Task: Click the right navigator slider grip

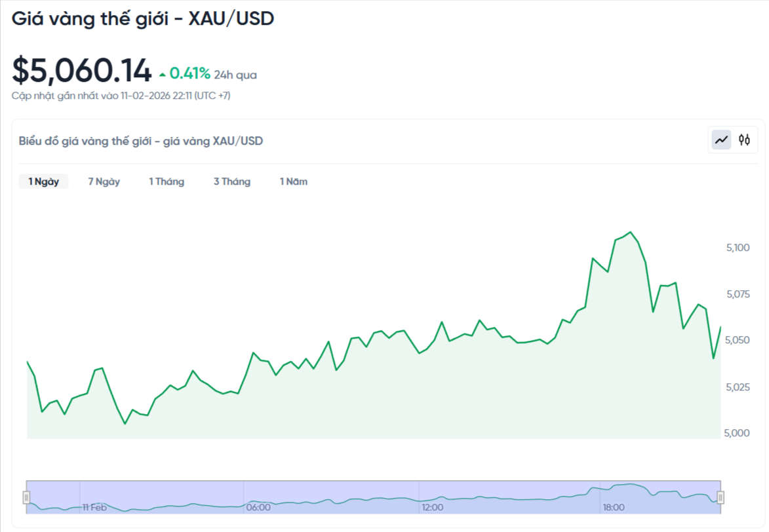Action: [722, 497]
